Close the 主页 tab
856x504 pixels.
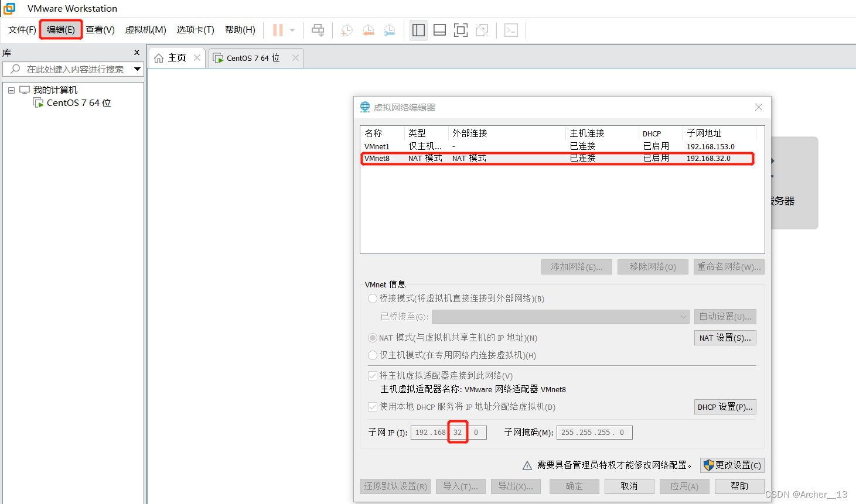point(197,57)
